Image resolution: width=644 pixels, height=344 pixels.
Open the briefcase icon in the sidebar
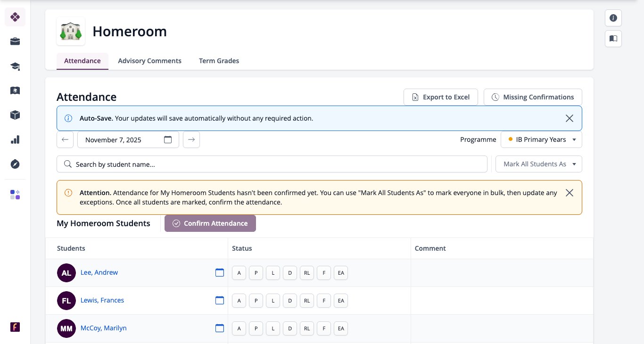15,41
